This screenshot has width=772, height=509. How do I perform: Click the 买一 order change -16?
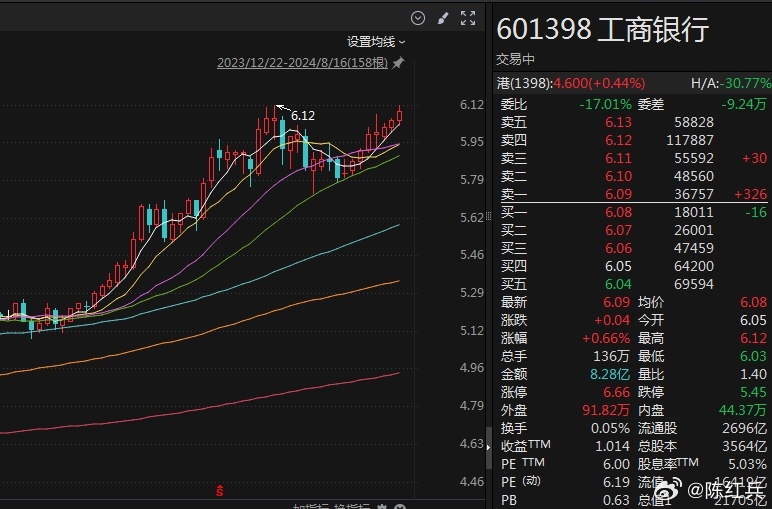click(756, 212)
